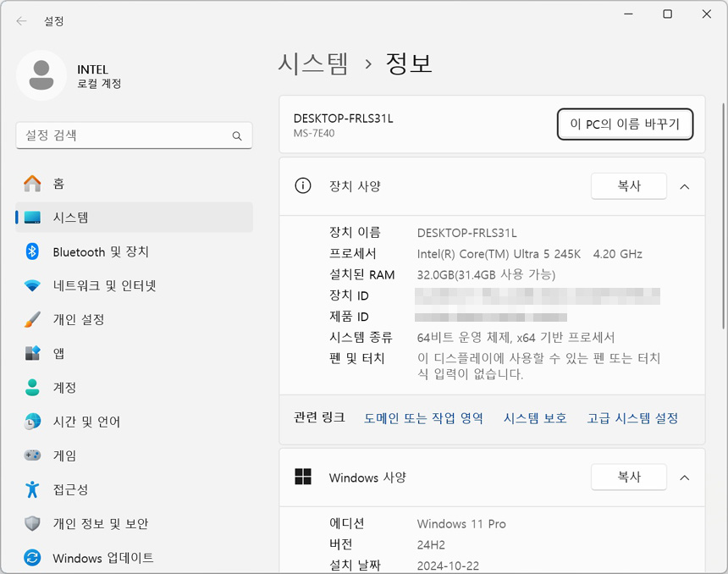Click the Accessibility figure icon
The image size is (728, 574).
pos(32,489)
